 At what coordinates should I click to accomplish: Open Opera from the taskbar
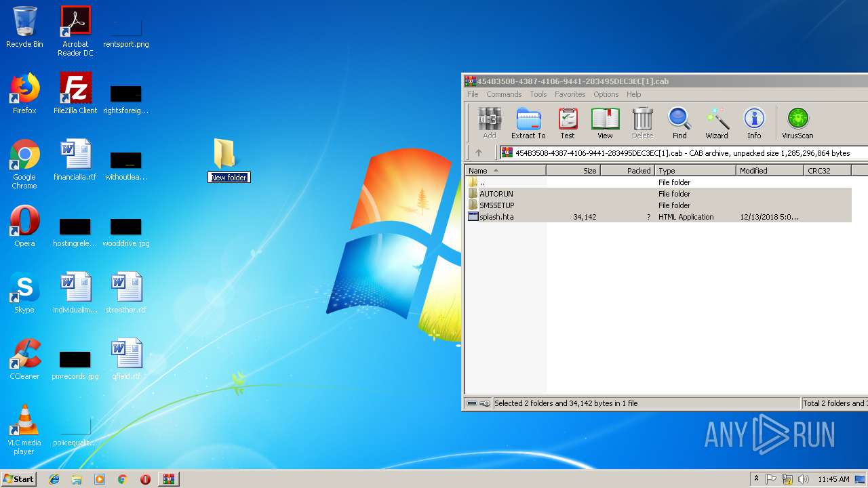coord(145,479)
